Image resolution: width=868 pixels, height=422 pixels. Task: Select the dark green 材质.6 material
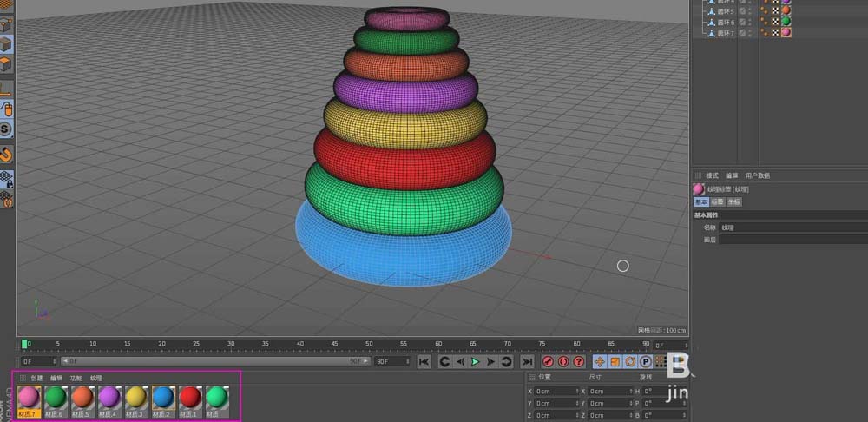(x=56, y=401)
